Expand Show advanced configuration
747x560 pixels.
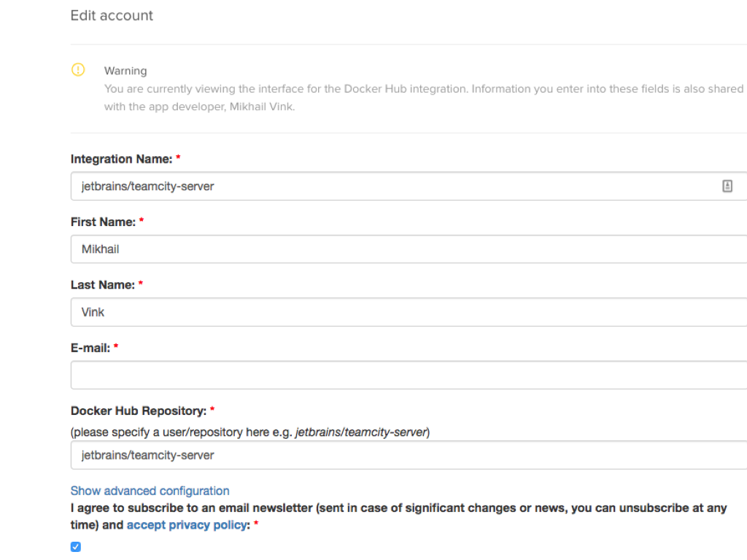pos(150,491)
